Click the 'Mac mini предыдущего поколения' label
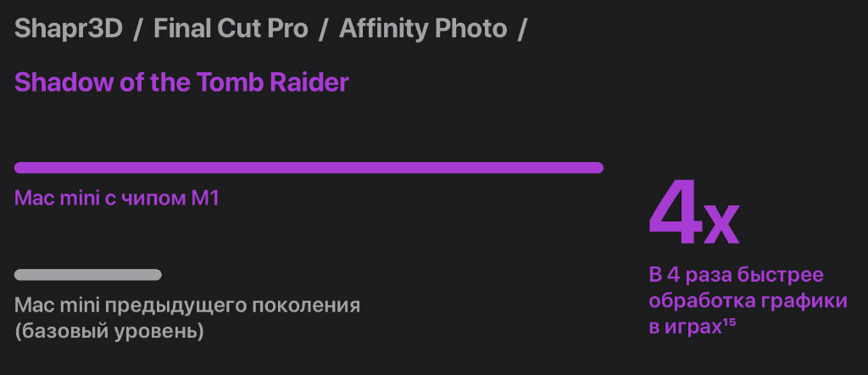868x375 pixels. tap(187, 305)
